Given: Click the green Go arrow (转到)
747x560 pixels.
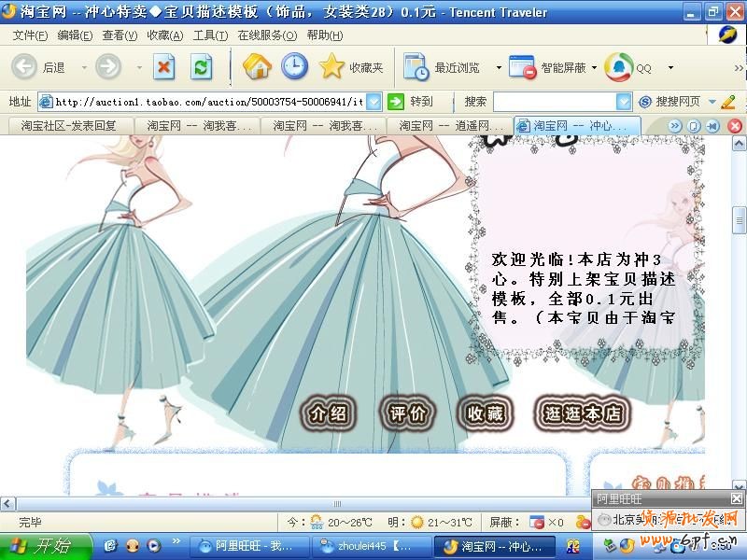Looking at the screenshot, I should point(396,102).
